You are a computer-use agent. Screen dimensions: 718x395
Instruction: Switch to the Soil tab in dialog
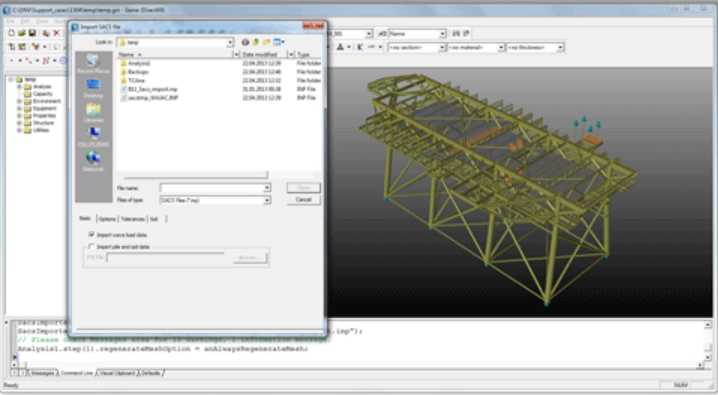coord(154,219)
